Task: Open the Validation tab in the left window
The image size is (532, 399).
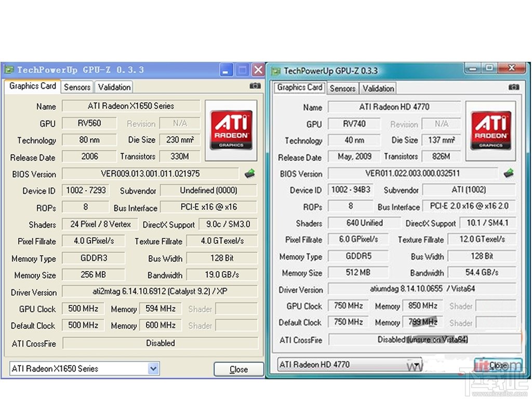Action: pos(114,87)
